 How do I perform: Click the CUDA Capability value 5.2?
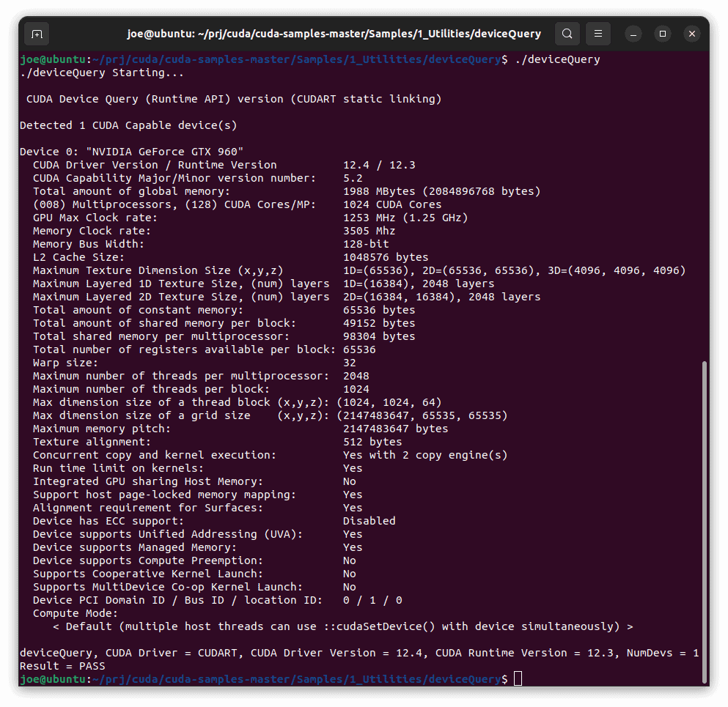coord(353,178)
